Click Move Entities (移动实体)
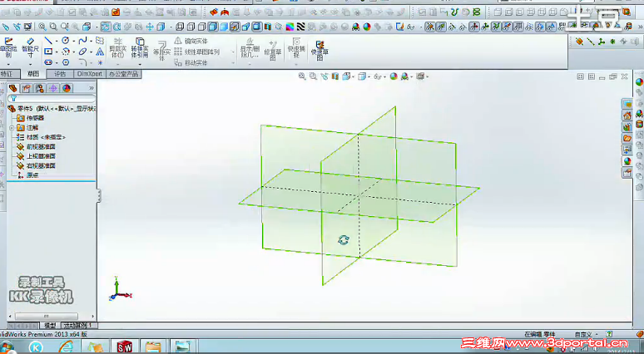 point(191,63)
